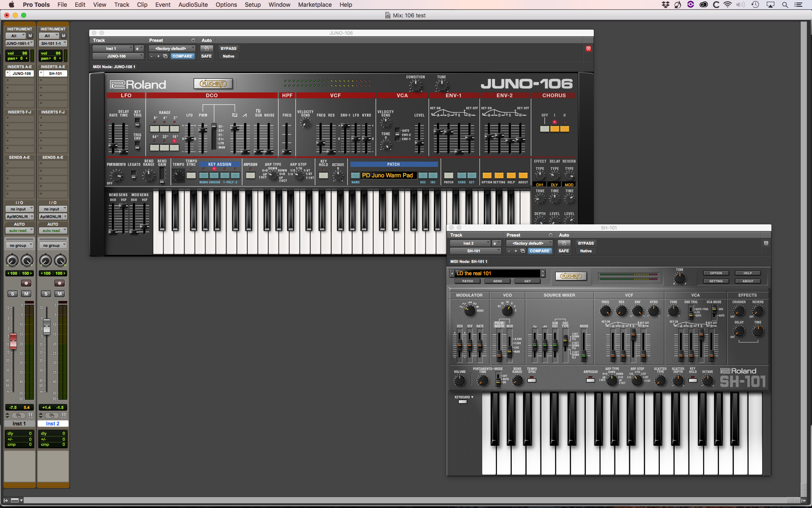Viewport: 812px width, 508px height.
Task: Solo the Inst 1 track
Action: click(x=13, y=294)
